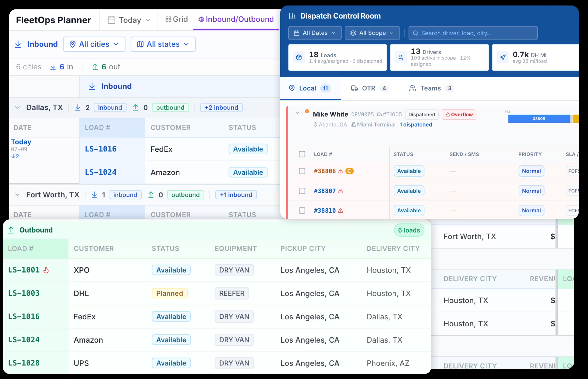
Task: Click the Available status for load #38806
Action: coord(409,171)
